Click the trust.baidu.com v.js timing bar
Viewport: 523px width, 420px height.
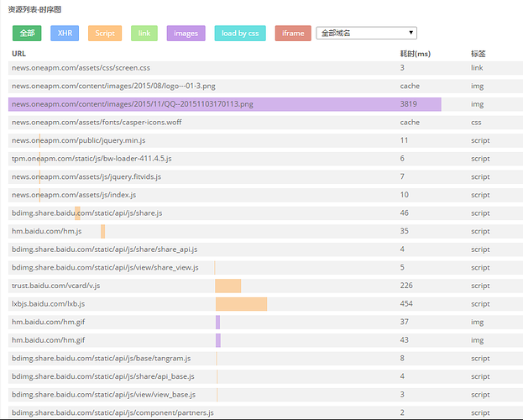click(228, 286)
